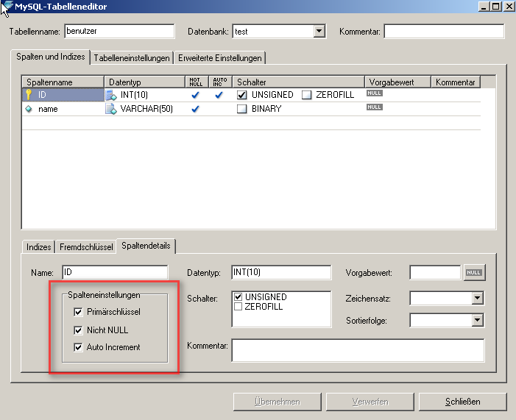The image size is (516, 420).
Task: Click the AUTO INC column header
Action: pyautogui.click(x=220, y=82)
